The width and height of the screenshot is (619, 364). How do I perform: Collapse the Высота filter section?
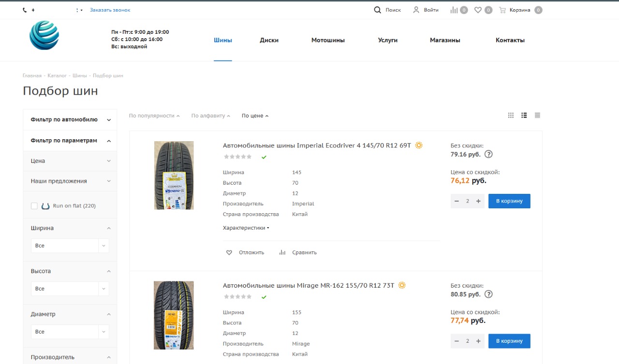(109, 271)
